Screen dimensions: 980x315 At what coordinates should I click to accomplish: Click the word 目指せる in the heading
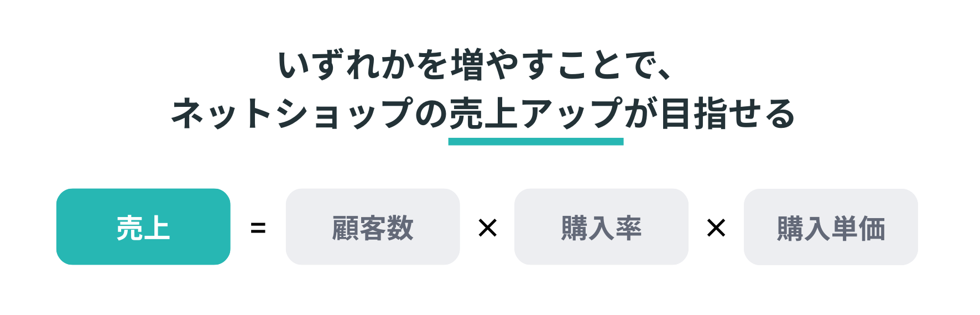[727, 113]
